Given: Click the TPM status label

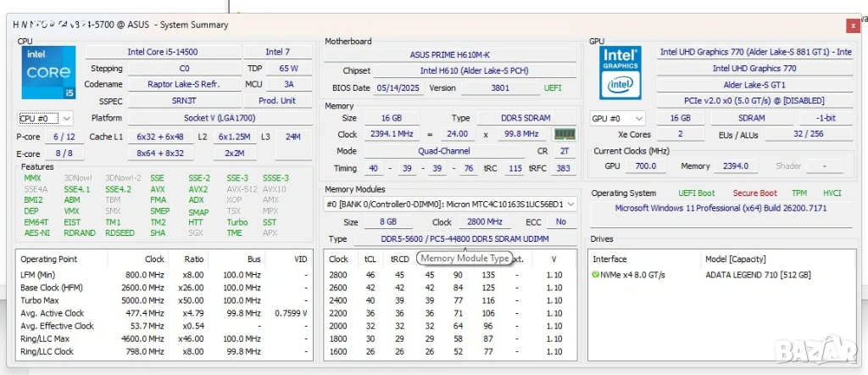Looking at the screenshot, I should point(798,193).
